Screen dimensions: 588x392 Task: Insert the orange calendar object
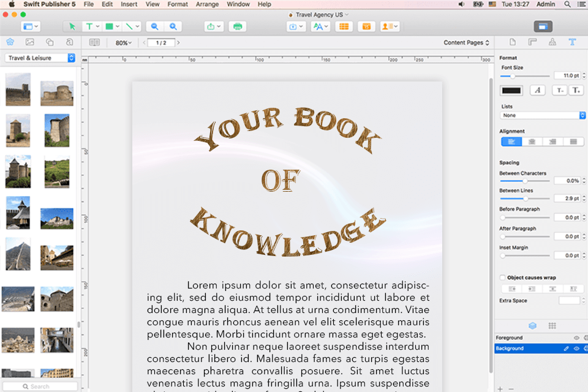click(366, 26)
